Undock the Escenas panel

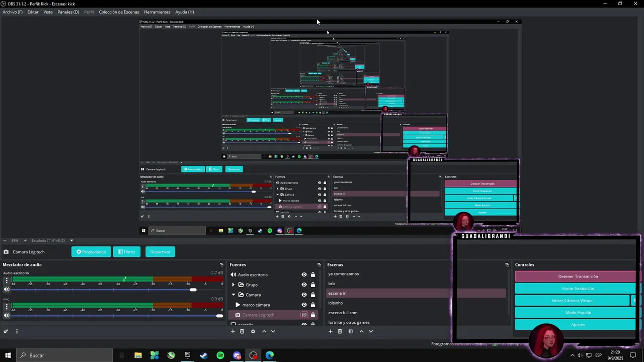(507, 265)
